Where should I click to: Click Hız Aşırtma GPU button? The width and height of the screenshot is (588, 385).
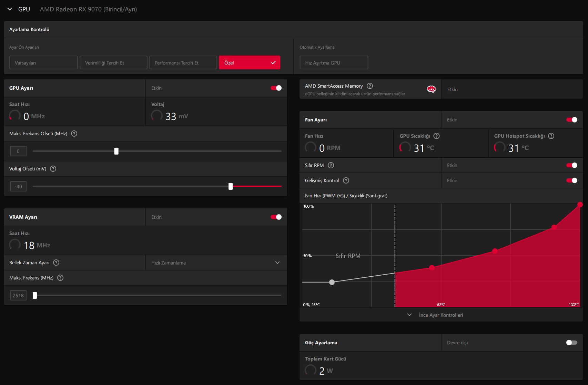point(334,62)
